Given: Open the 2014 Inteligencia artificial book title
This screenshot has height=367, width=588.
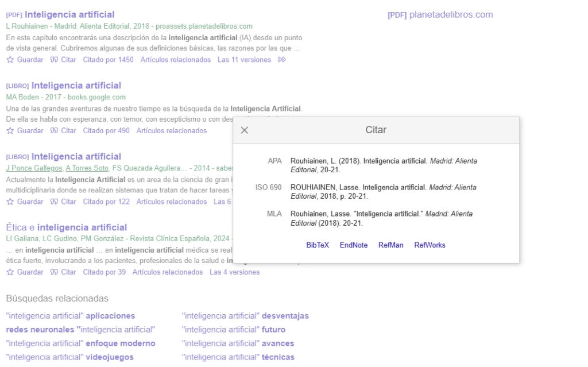Looking at the screenshot, I should tap(76, 156).
